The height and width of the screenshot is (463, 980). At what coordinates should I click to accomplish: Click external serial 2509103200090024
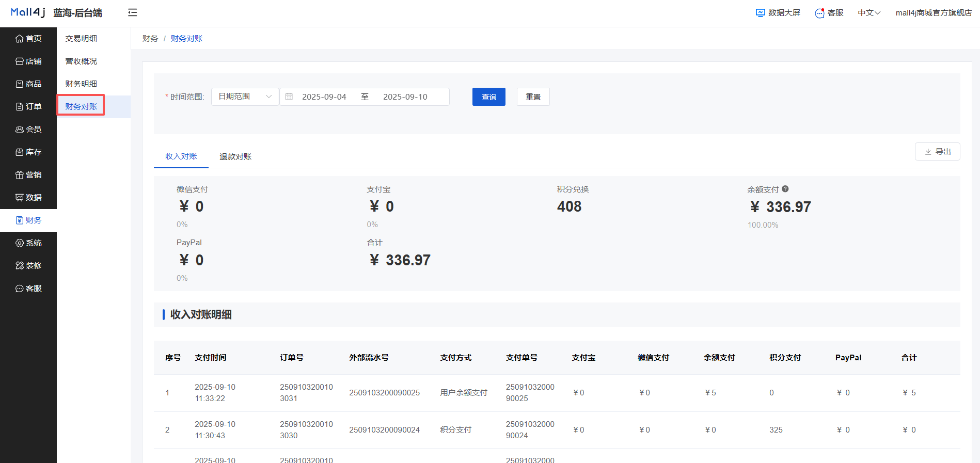[x=385, y=430]
